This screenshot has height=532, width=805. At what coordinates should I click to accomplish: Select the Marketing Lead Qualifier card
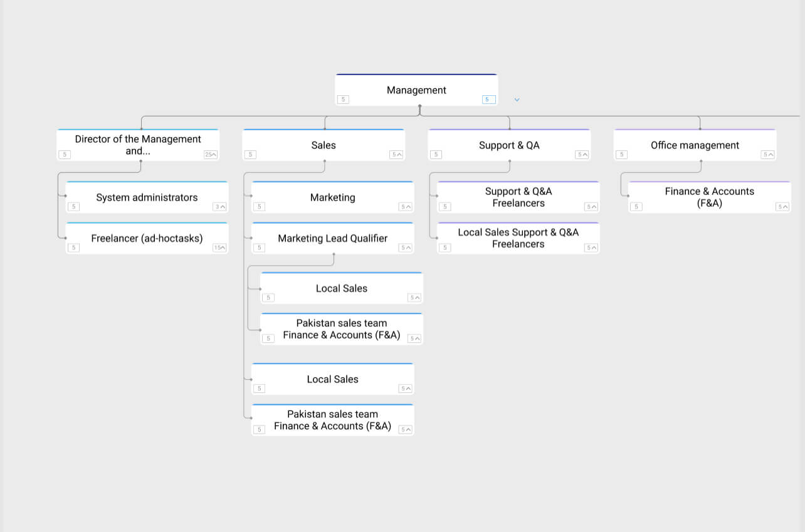tap(332, 238)
